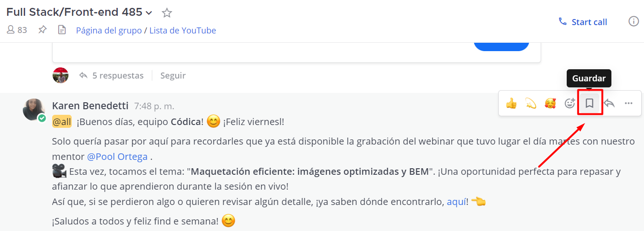Screen dimensions: 644x231
Task: Open channel info with the circled i icon
Action: (633, 21)
